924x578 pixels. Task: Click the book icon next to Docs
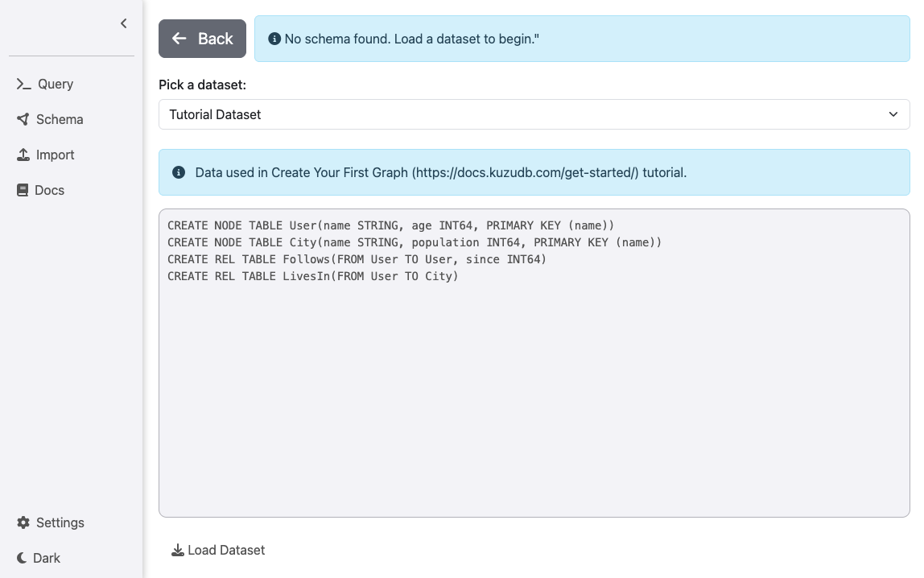click(23, 191)
